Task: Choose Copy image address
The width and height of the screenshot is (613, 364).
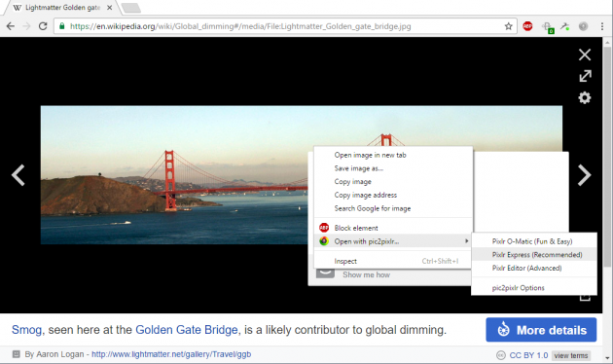Action: pyautogui.click(x=393, y=195)
